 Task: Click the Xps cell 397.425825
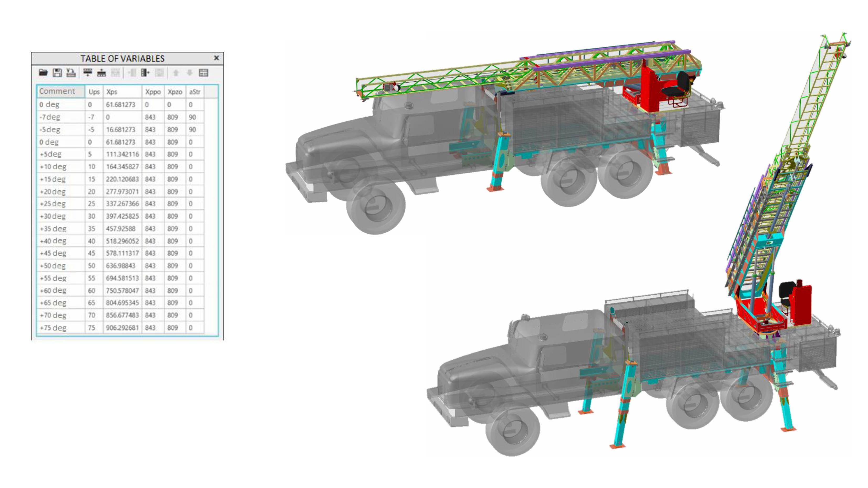tap(122, 216)
